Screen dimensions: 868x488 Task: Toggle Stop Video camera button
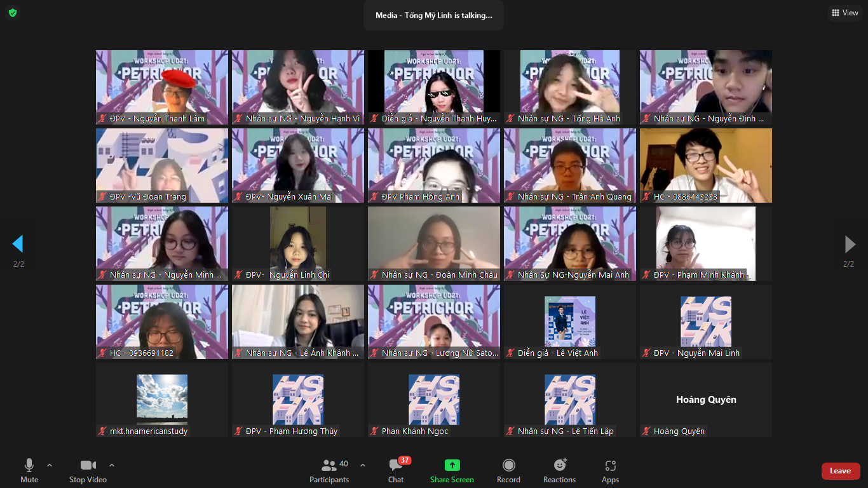point(88,465)
